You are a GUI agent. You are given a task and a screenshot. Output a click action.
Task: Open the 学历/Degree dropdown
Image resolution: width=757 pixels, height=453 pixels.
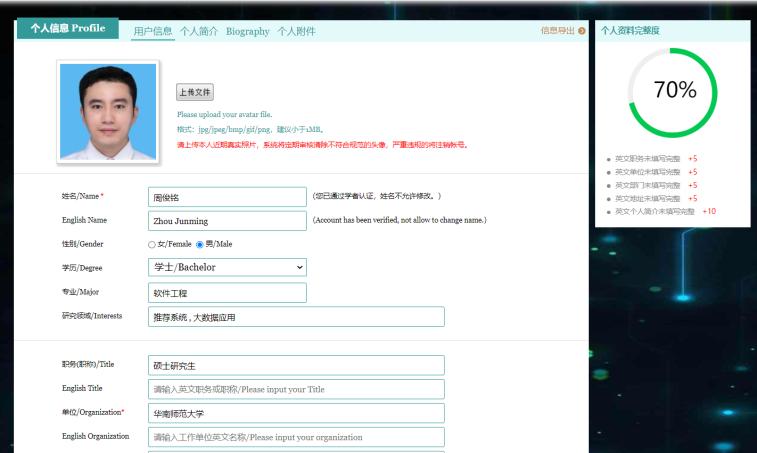click(227, 267)
